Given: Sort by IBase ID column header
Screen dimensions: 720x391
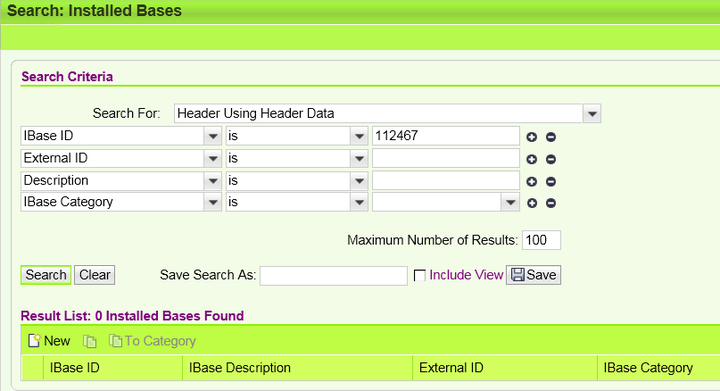Looking at the screenshot, I should pyautogui.click(x=113, y=368).
